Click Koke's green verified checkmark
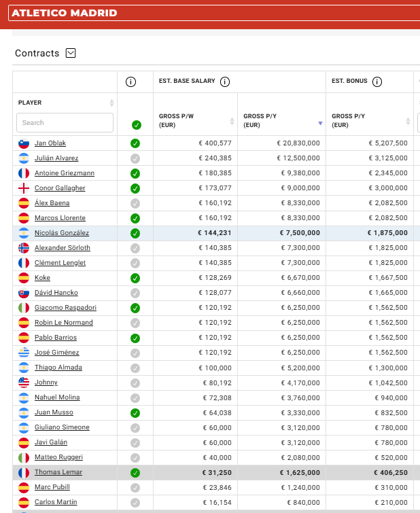The image size is (420, 513). pos(135,278)
